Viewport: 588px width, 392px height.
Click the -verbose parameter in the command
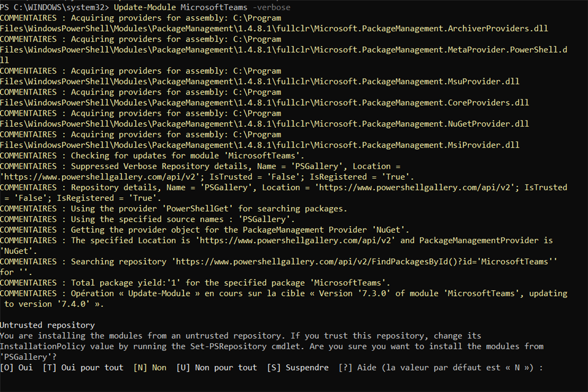[x=271, y=7]
